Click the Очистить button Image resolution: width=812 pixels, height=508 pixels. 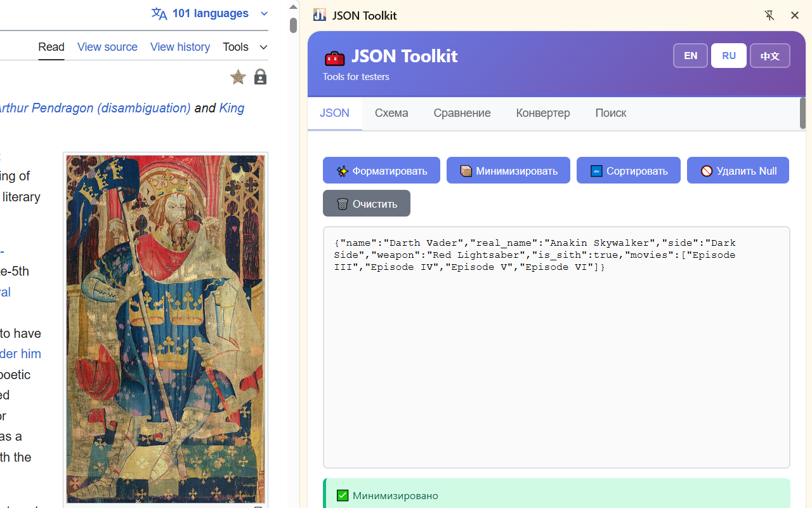click(367, 203)
